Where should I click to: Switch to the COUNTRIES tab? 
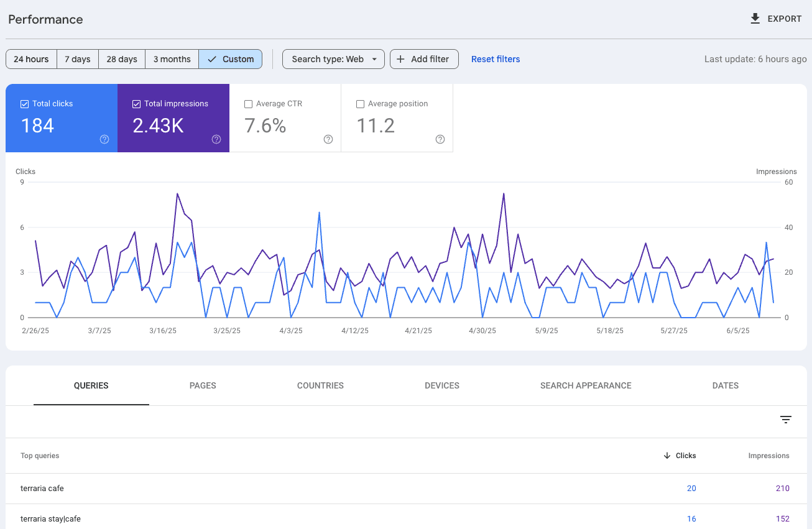pyautogui.click(x=320, y=385)
